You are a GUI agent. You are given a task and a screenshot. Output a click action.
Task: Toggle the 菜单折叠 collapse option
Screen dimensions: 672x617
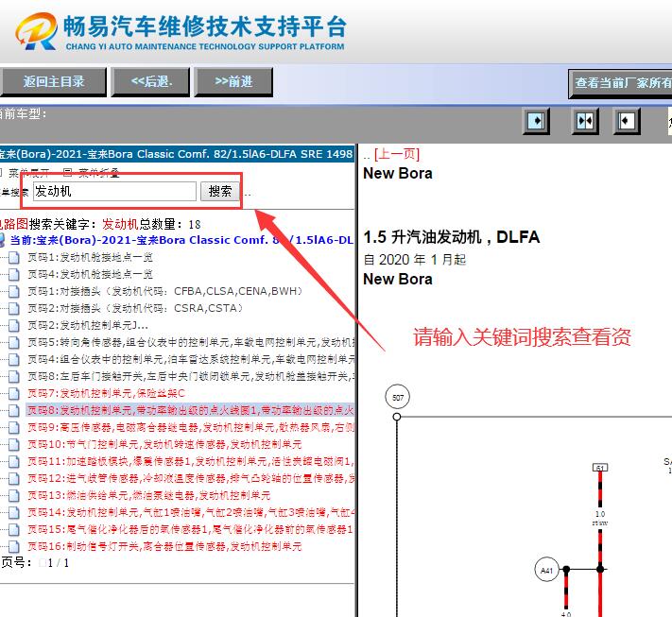[67, 173]
